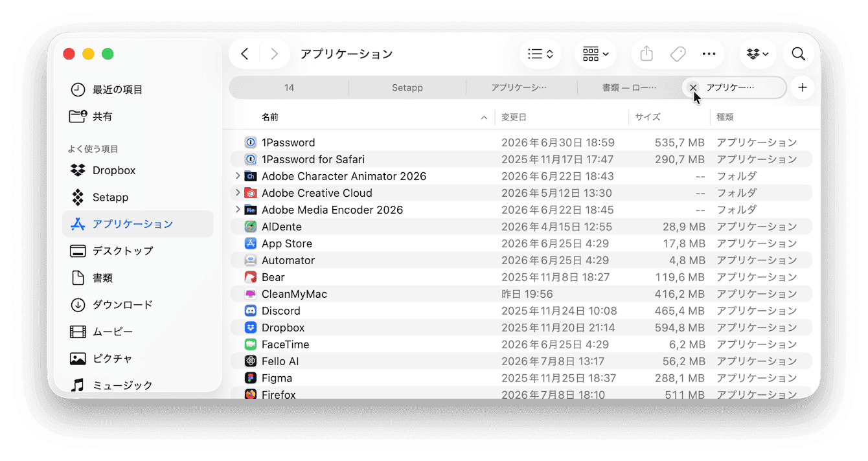
Task: Select the Discord file name
Action: pyautogui.click(x=281, y=311)
